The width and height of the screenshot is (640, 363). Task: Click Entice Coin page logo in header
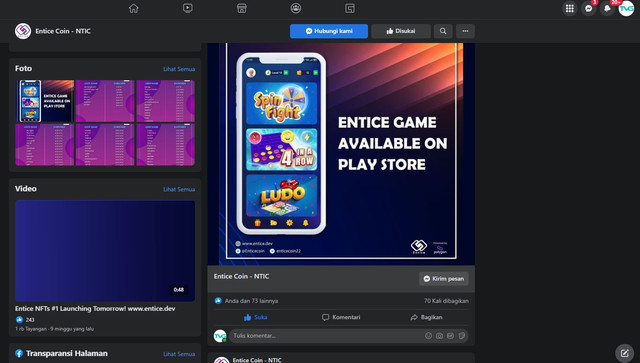tap(23, 31)
